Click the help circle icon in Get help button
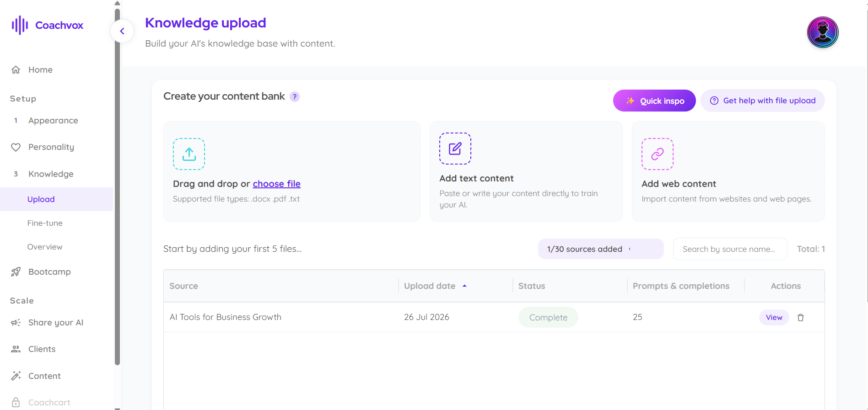This screenshot has height=410, width=868. (x=714, y=101)
